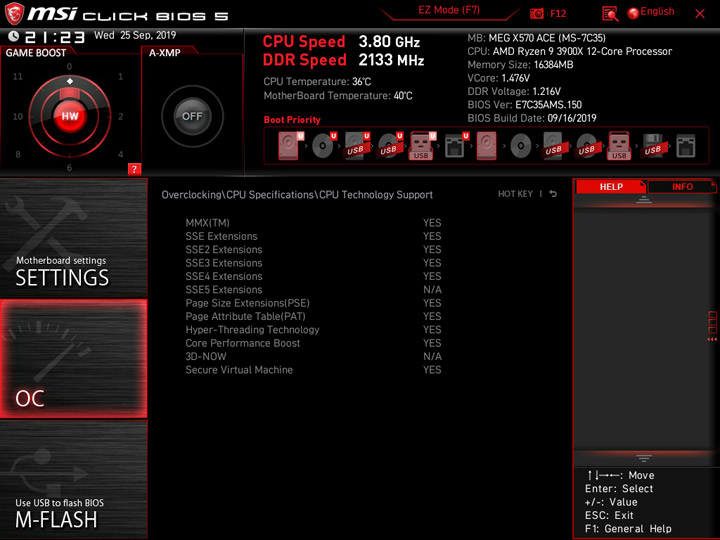Viewport: 720px width, 540px height.
Task: Toggle the Game Boost HW knob
Action: [70, 116]
